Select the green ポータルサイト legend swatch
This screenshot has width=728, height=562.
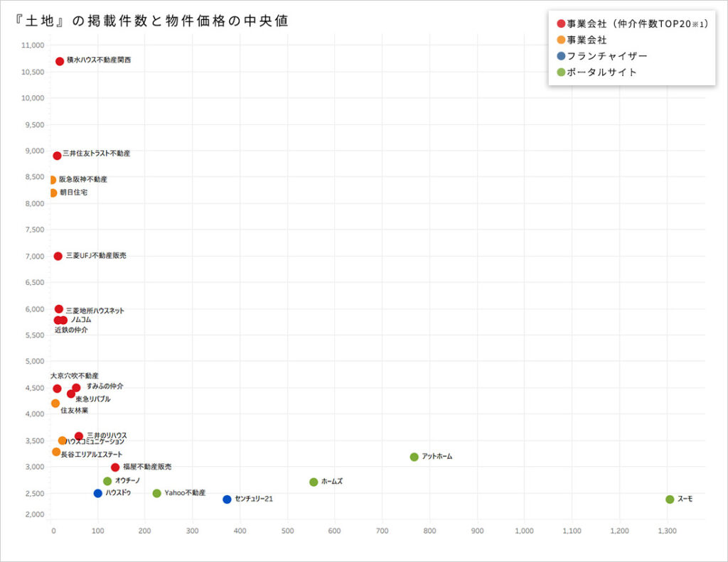561,72
